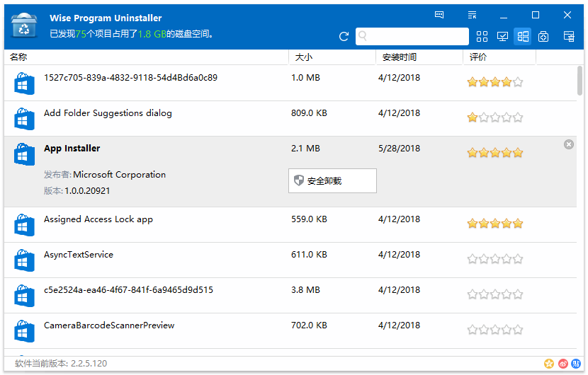Switch to desktop programs view icon
588x375 pixels.
(x=503, y=37)
